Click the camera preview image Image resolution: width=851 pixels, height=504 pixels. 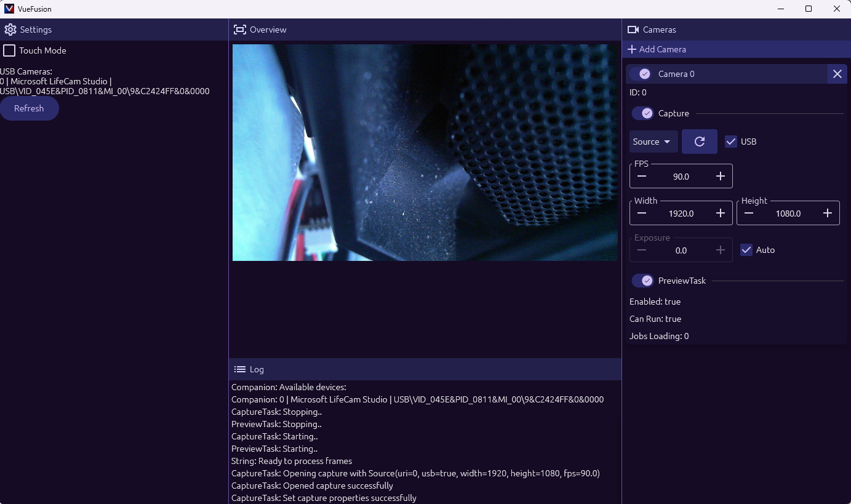(425, 153)
